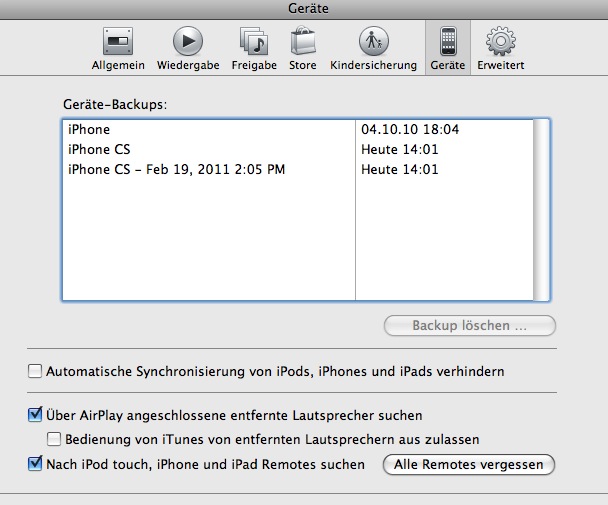Open the Erweitert gear settings
The width and height of the screenshot is (608, 505).
[500, 44]
